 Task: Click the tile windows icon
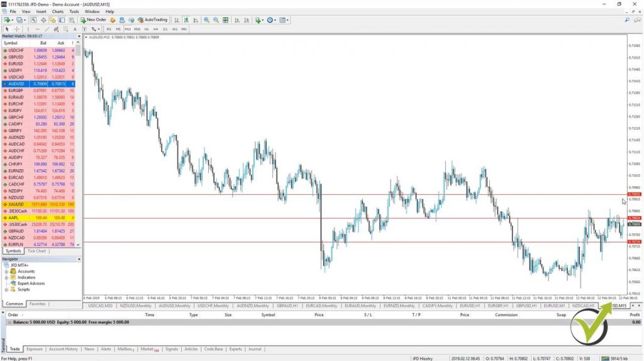pos(225,20)
